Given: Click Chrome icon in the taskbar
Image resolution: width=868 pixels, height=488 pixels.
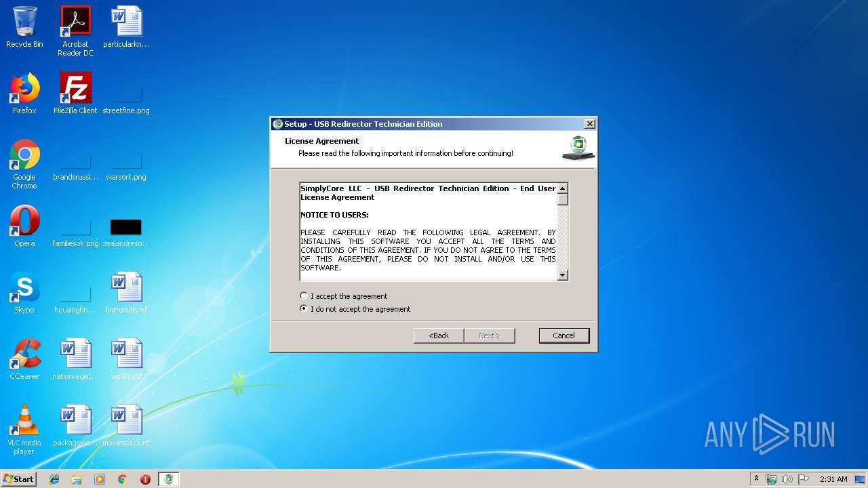Looking at the screenshot, I should pyautogui.click(x=123, y=479).
